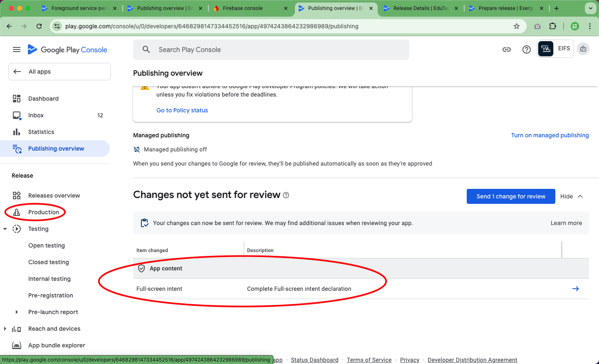Screen dimensions: 599x364
Task: Go to Statistics in sidebar
Action: tap(55, 132)
